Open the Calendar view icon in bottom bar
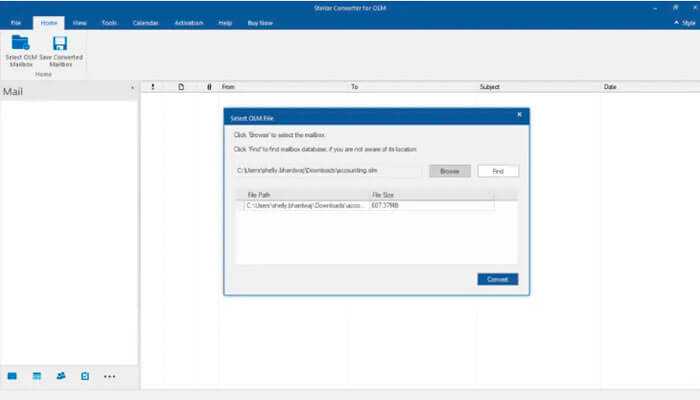This screenshot has width=700, height=400. pos(37,376)
